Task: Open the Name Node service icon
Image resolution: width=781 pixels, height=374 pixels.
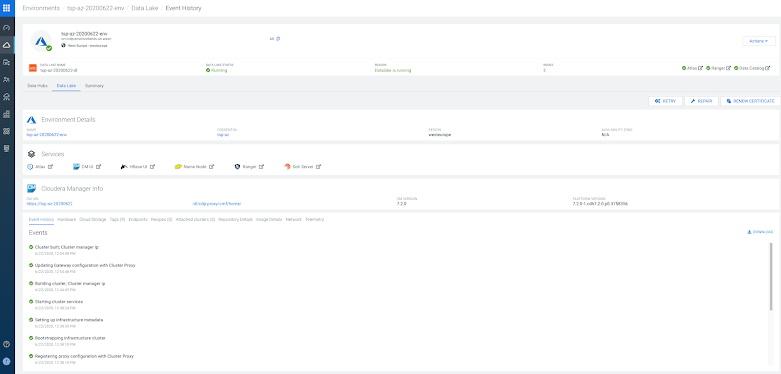Action: point(178,167)
